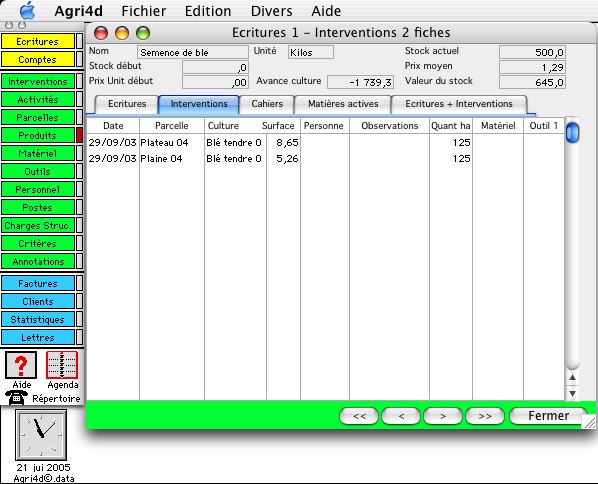Open the Aide menu in the menu bar
The image size is (598, 484).
click(x=326, y=11)
